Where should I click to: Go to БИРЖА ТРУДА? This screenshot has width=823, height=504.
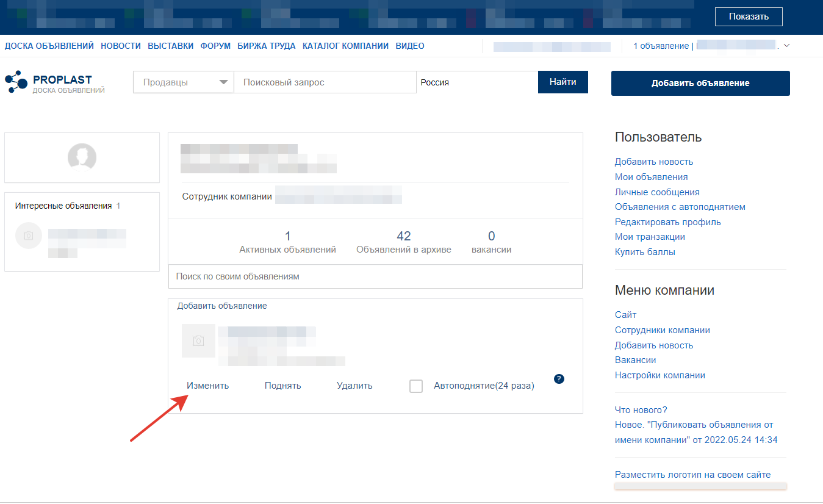(267, 46)
